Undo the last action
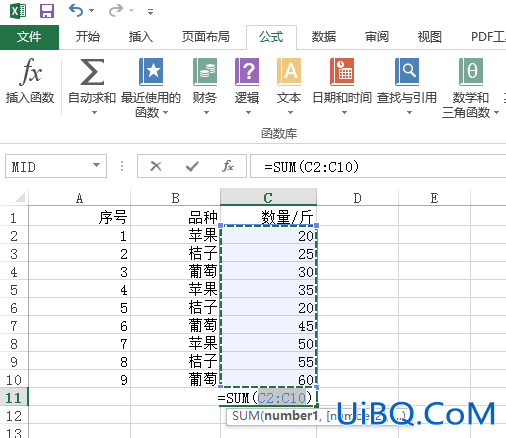This screenshot has height=438, width=506. coord(76,11)
